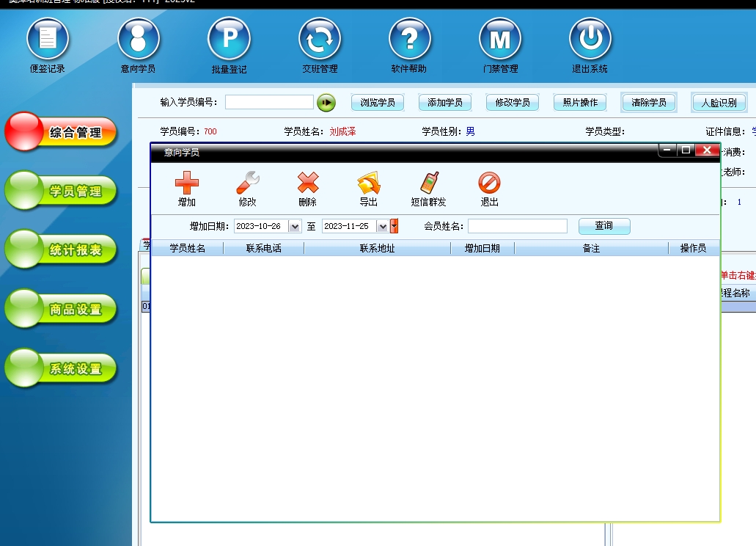Click the 会员姓名 text field

(x=517, y=226)
